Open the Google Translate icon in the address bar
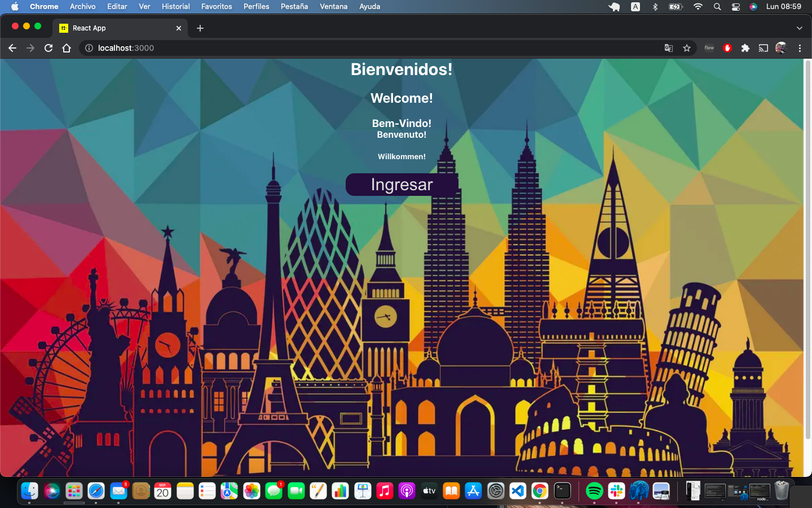 [x=669, y=48]
